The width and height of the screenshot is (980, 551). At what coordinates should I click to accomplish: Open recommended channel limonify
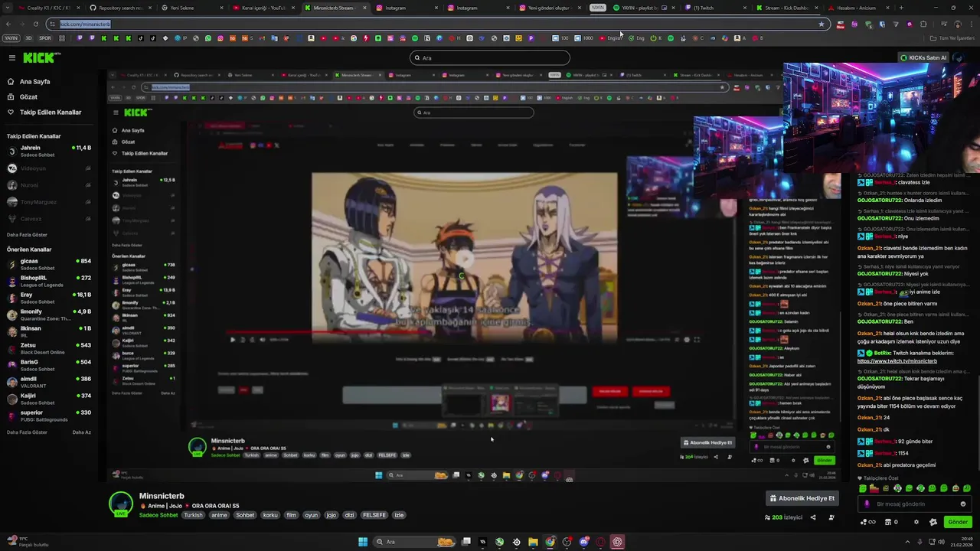(x=49, y=315)
